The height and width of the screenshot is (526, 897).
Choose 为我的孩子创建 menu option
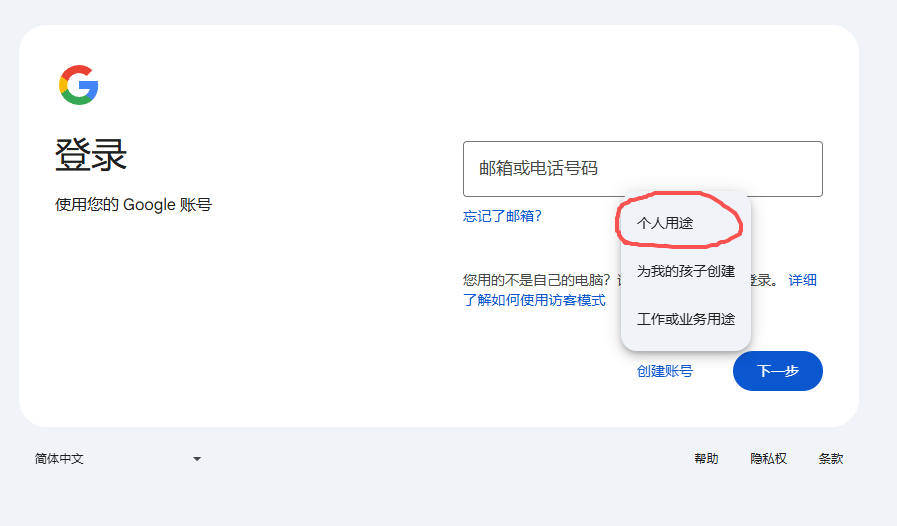click(x=685, y=271)
